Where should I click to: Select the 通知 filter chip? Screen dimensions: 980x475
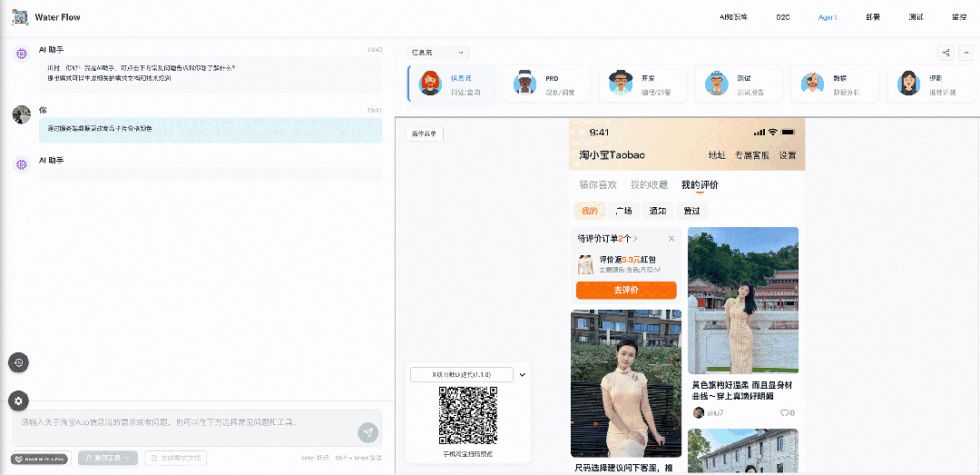658,211
